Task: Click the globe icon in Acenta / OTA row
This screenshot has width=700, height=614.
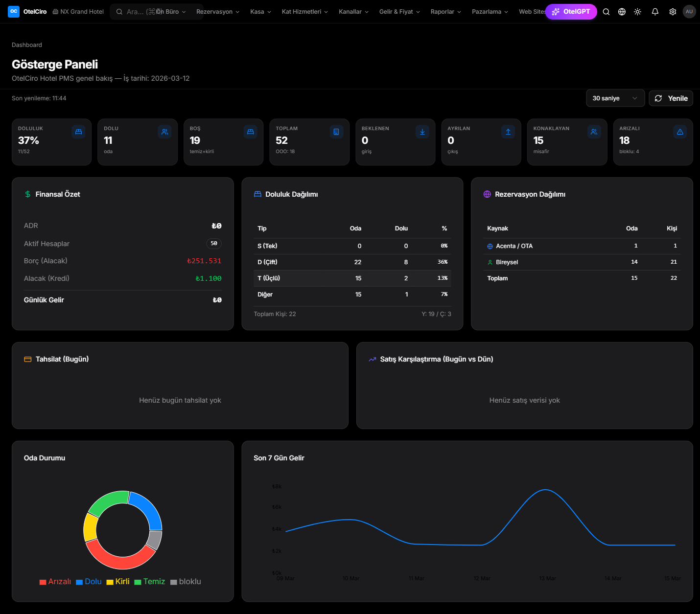Action: pos(490,246)
